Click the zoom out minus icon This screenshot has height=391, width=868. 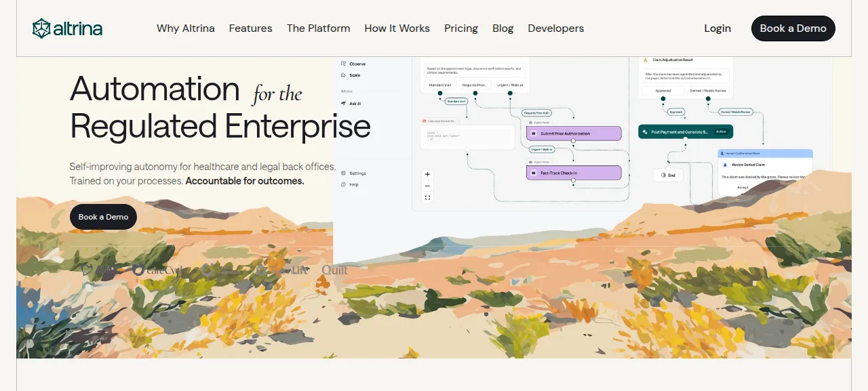(x=427, y=186)
